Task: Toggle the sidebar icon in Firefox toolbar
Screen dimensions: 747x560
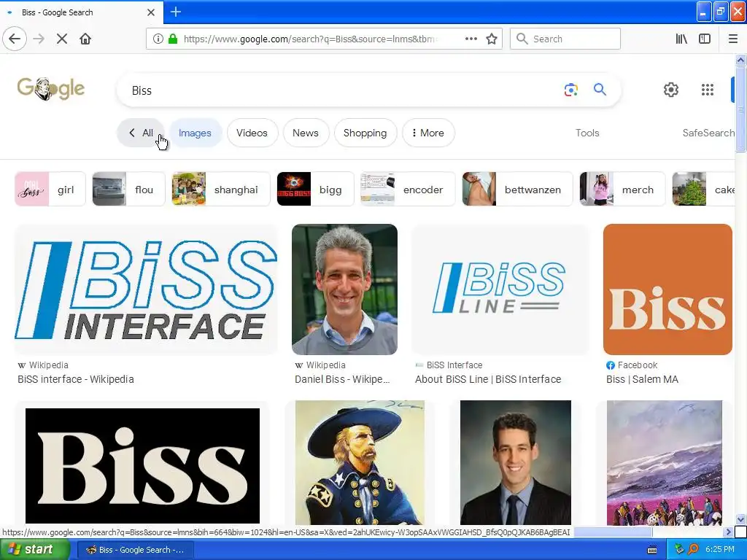Action: [x=705, y=39]
